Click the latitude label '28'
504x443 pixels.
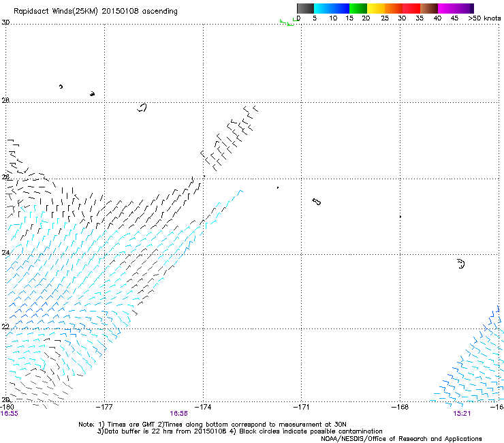(5, 100)
